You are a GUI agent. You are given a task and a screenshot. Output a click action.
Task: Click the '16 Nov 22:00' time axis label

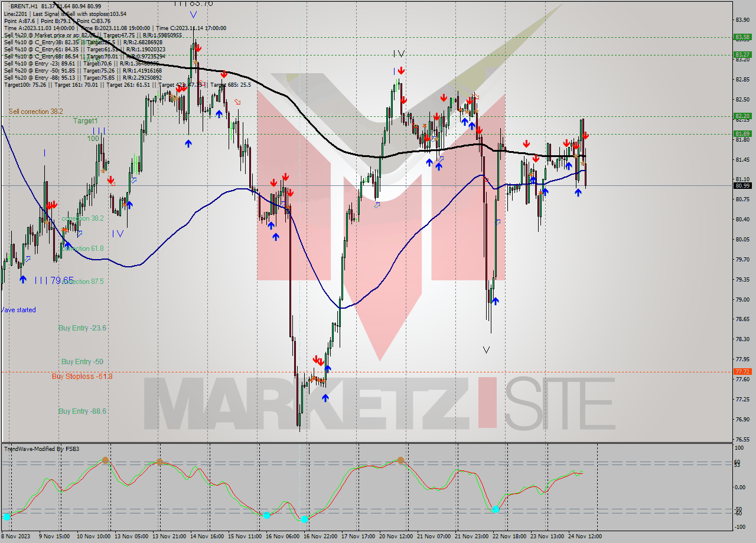tap(320, 537)
